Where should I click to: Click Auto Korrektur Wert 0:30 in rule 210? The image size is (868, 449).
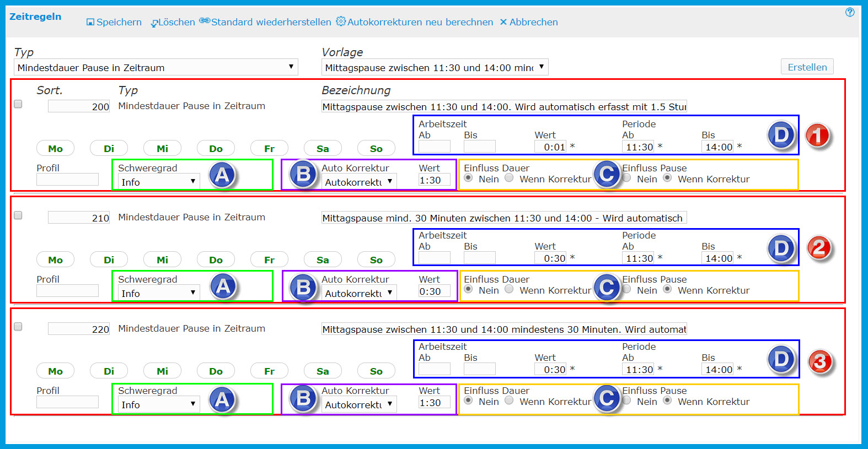click(x=435, y=291)
